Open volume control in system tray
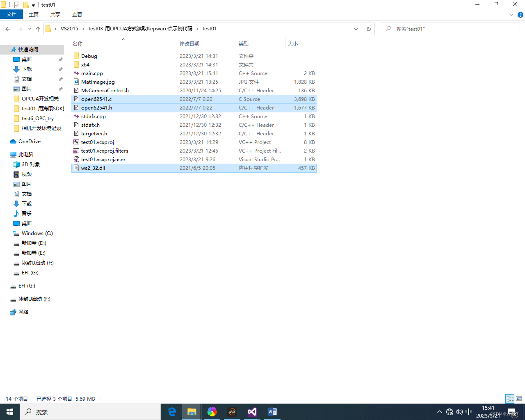The image size is (525, 420). point(459,412)
